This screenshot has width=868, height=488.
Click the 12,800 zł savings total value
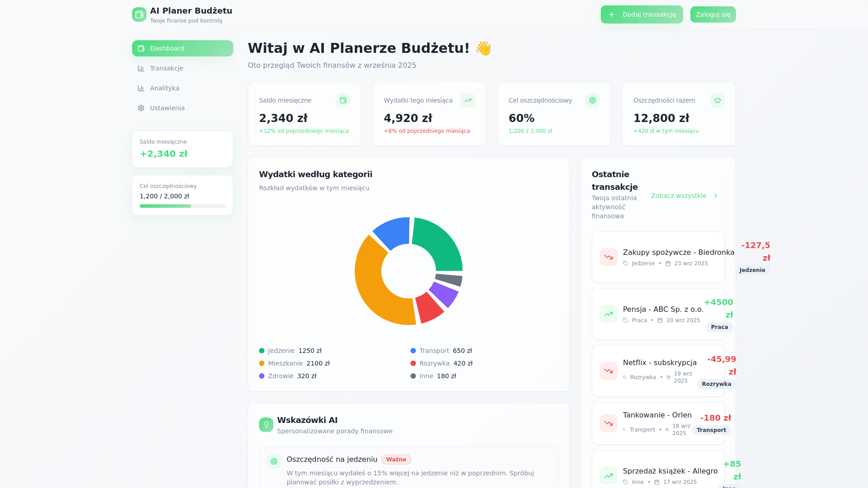point(661,118)
